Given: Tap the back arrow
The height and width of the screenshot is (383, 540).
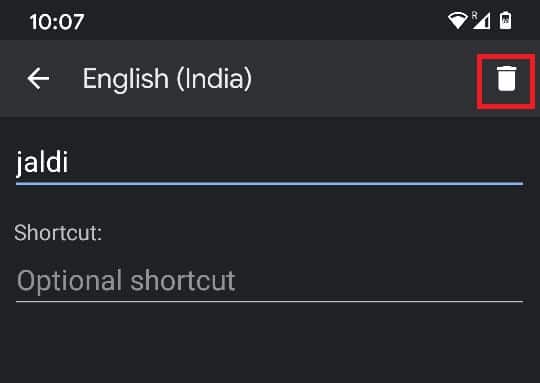Looking at the screenshot, I should [x=38, y=78].
